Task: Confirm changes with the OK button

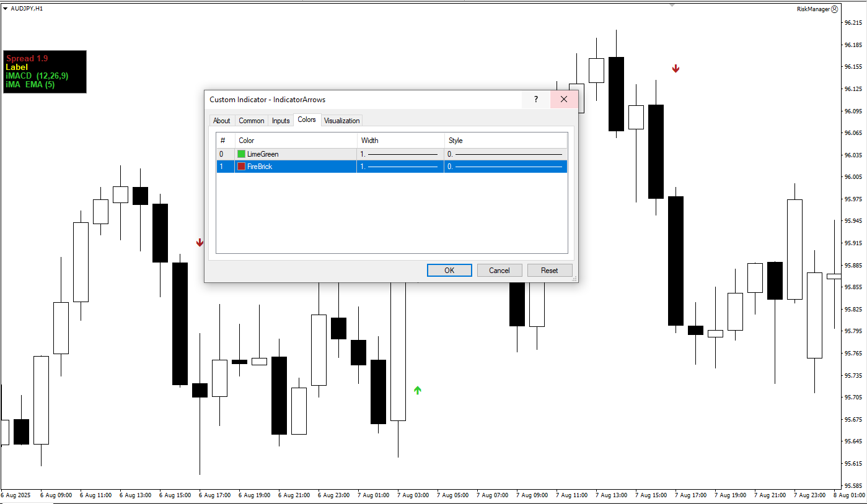Action: [x=449, y=270]
